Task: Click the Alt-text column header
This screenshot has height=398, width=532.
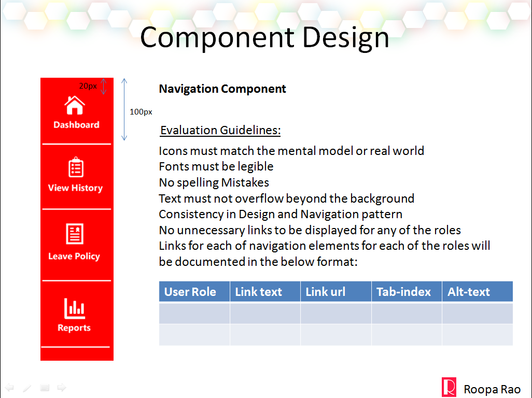Action: pyautogui.click(x=478, y=292)
